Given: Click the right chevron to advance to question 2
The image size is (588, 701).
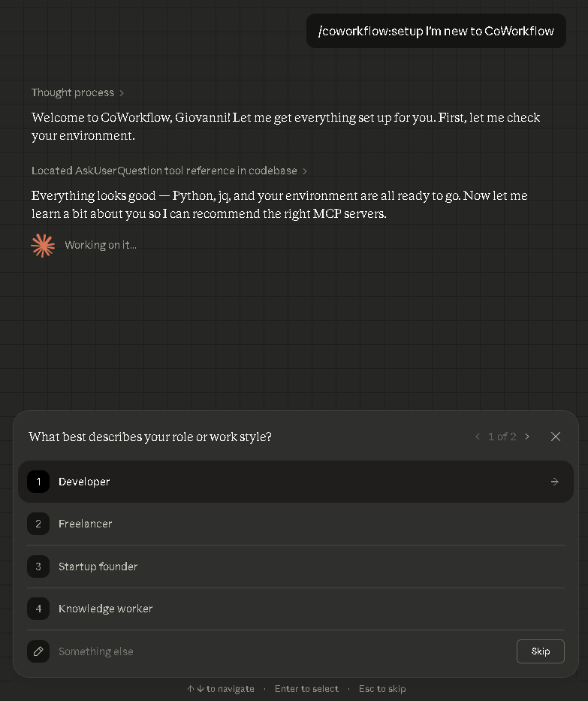Looking at the screenshot, I should [x=527, y=437].
